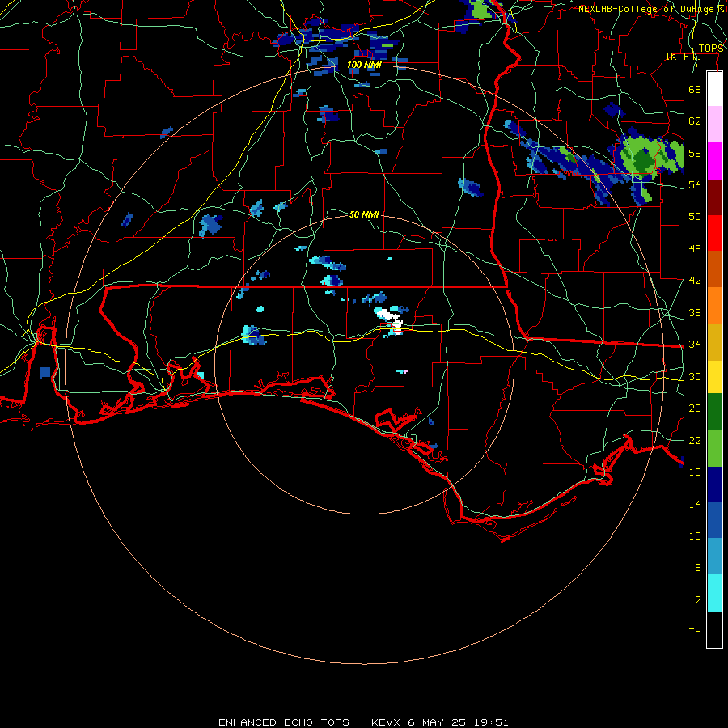
Task: Click the "22" legend value
Action: [x=695, y=440]
